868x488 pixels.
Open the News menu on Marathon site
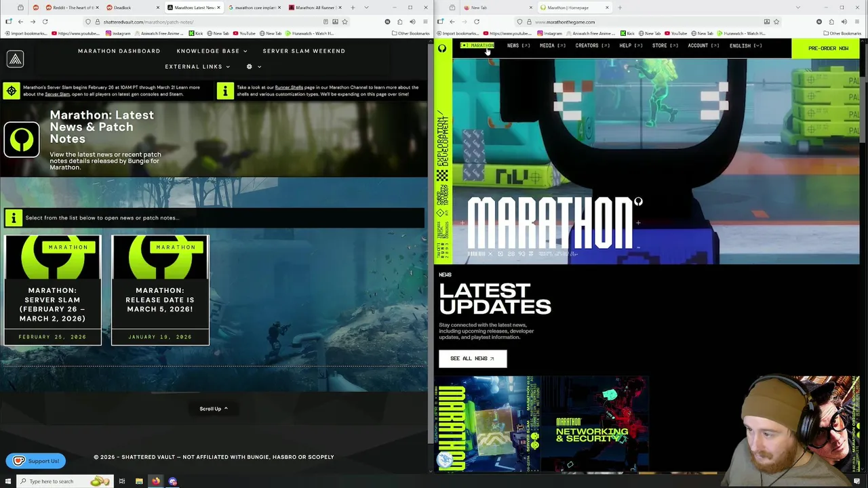pos(518,45)
